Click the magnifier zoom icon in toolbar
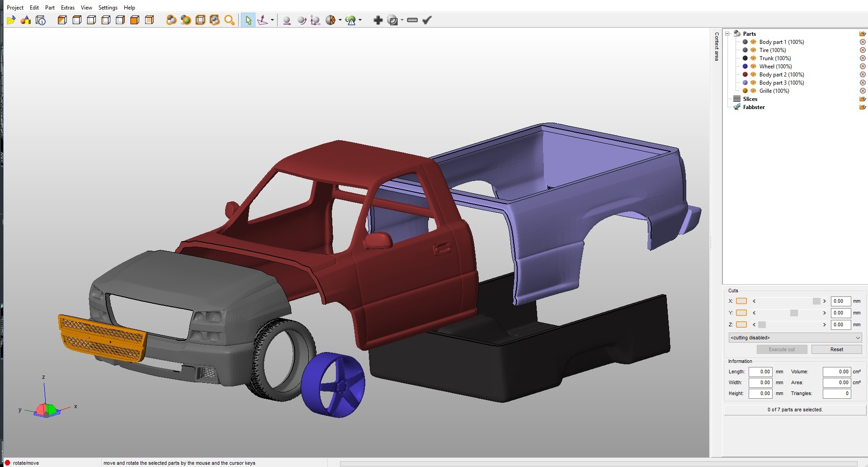This screenshot has width=868, height=467. (229, 20)
